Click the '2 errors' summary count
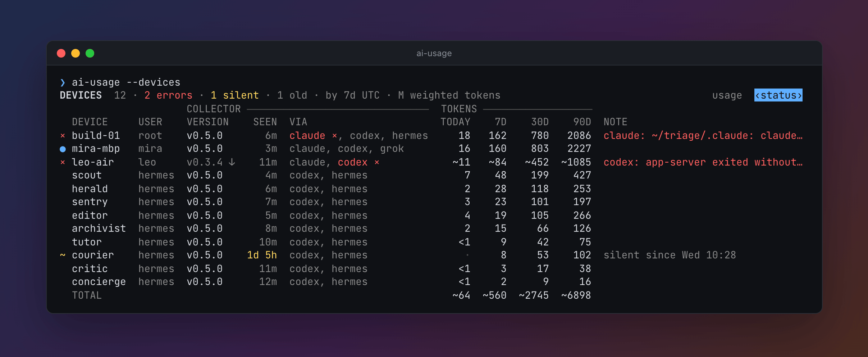This screenshot has width=868, height=357. [168, 95]
